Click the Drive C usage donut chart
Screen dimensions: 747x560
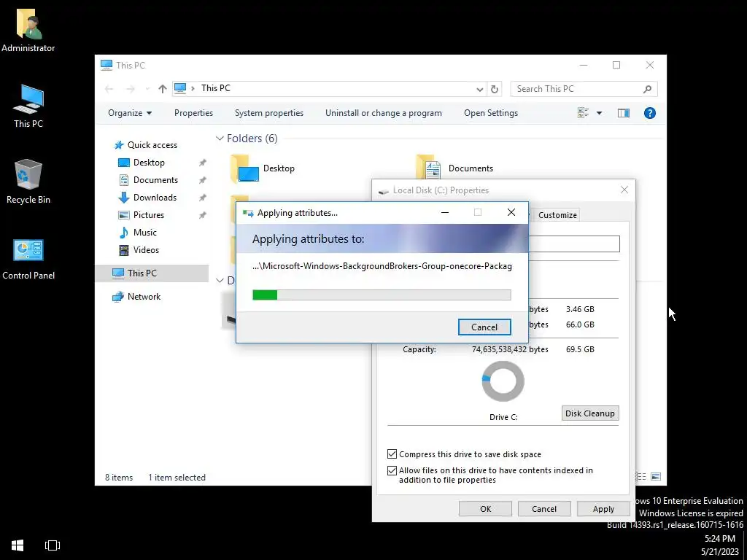[x=503, y=381]
